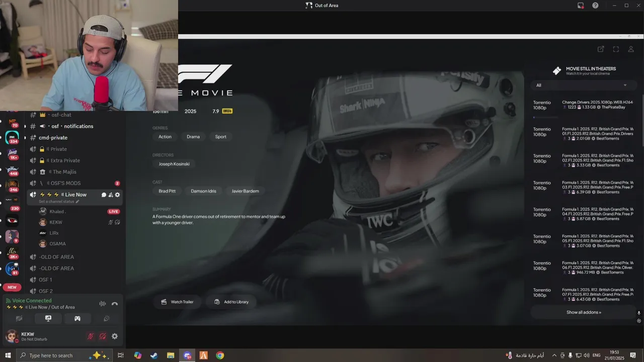644x362 pixels.
Task: Open noise suppression waveform icon
Action: pyautogui.click(x=103, y=304)
